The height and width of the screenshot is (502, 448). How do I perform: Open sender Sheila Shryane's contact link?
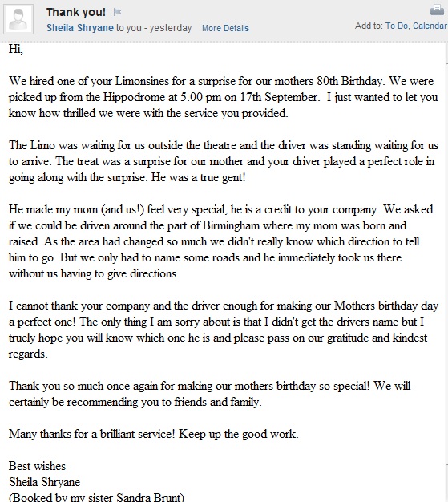80,28
